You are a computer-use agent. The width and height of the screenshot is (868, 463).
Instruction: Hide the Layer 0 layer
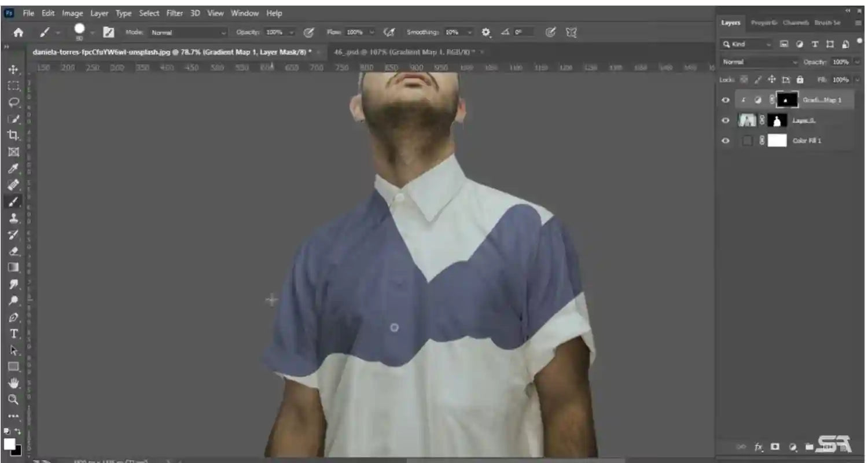pyautogui.click(x=726, y=120)
